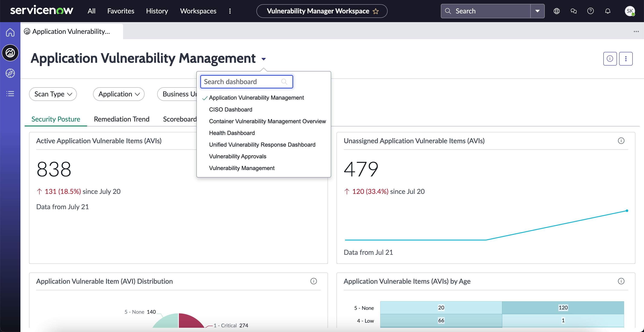Choose Health Dashboard from the list
Viewport: 644px width, 332px height.
click(x=232, y=133)
